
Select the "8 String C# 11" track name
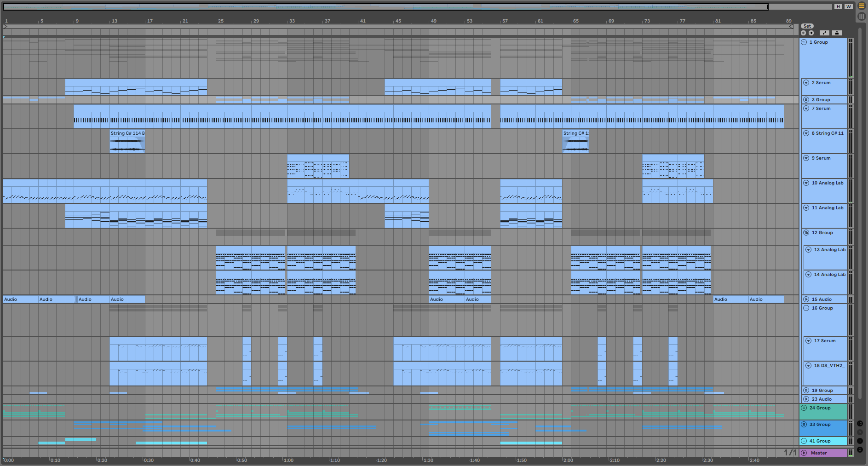tap(828, 133)
